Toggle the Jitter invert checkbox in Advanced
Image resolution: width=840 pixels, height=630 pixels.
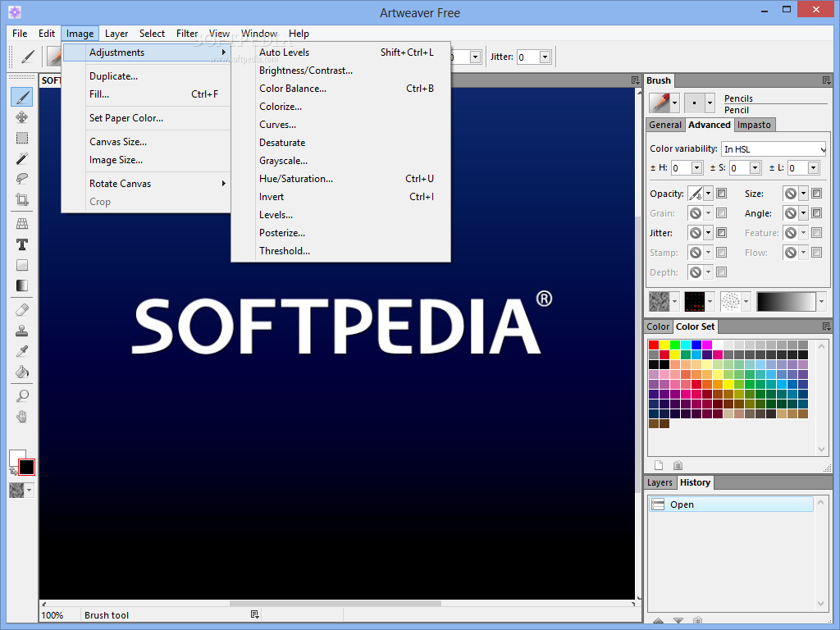(722, 232)
